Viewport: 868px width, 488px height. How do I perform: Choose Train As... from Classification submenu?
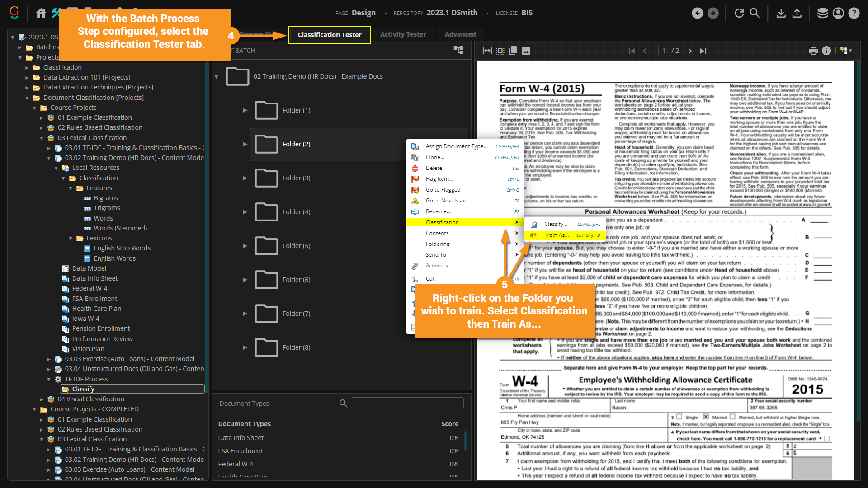pyautogui.click(x=556, y=235)
